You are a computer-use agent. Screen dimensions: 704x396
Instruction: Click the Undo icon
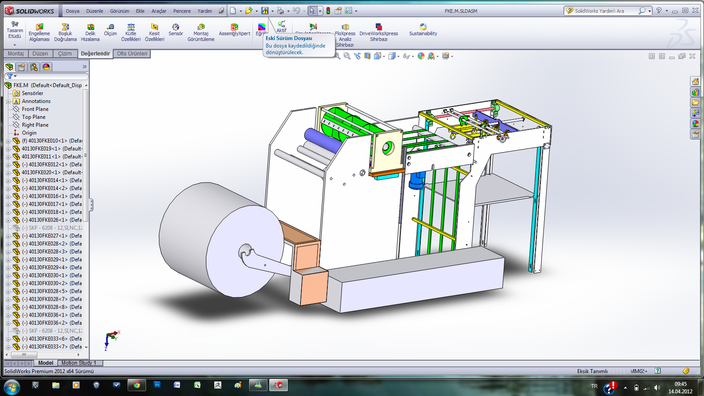click(296, 11)
